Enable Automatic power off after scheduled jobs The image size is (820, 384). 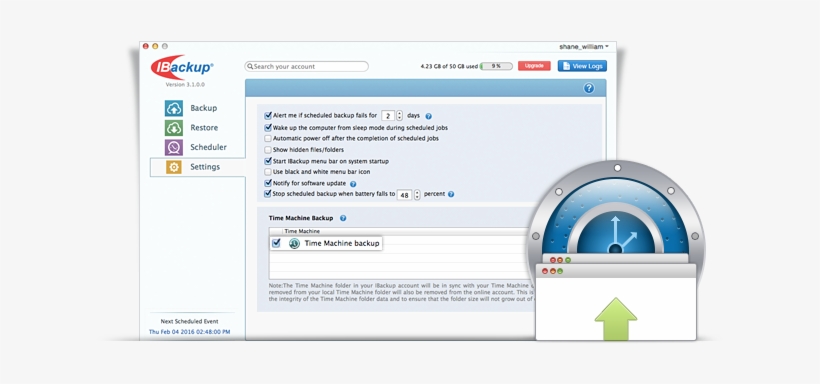coord(268,139)
